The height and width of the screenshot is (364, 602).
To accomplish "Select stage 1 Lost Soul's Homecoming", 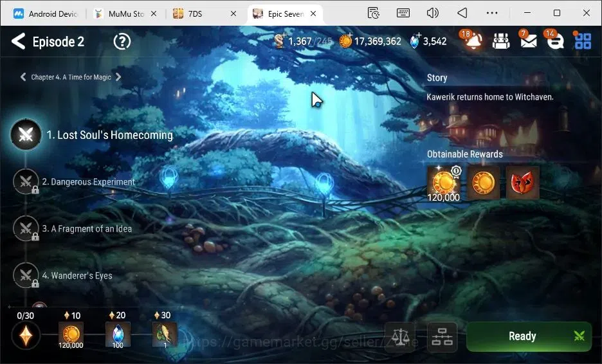I will tap(92, 135).
